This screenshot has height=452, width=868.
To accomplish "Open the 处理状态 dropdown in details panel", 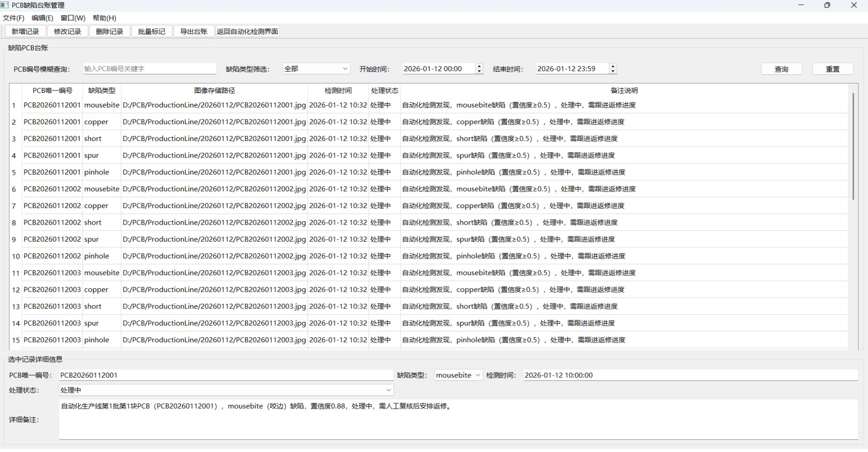I will point(226,390).
